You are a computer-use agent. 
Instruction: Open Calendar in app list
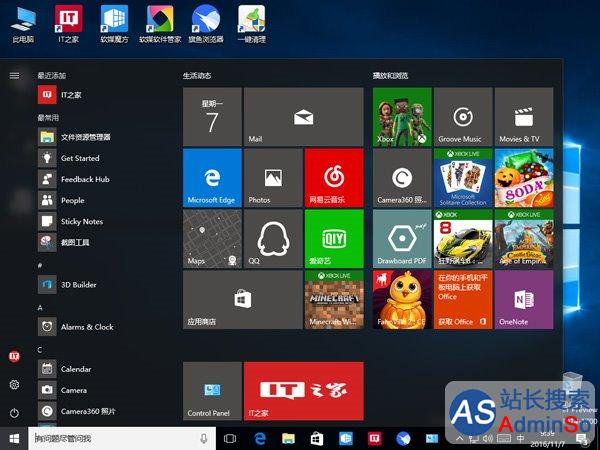pos(101,369)
